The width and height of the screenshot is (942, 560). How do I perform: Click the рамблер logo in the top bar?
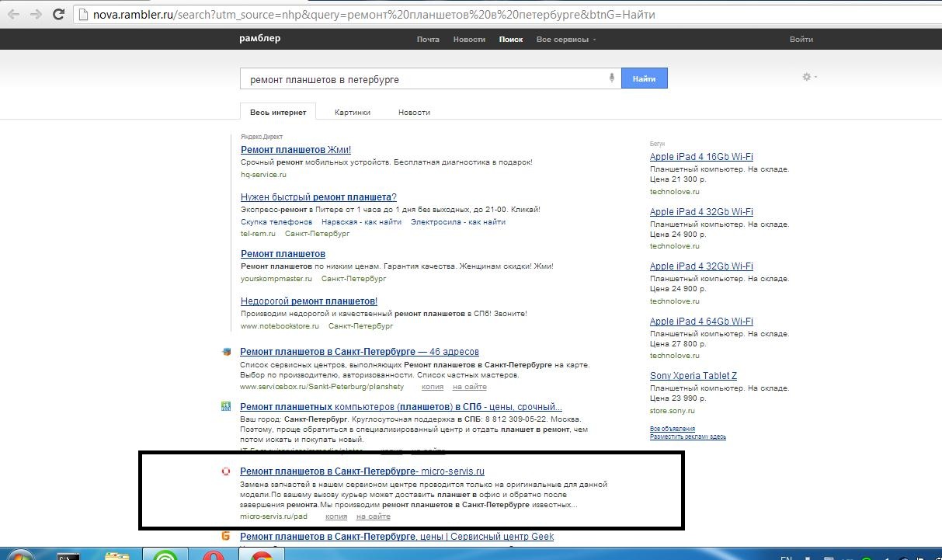point(259,39)
